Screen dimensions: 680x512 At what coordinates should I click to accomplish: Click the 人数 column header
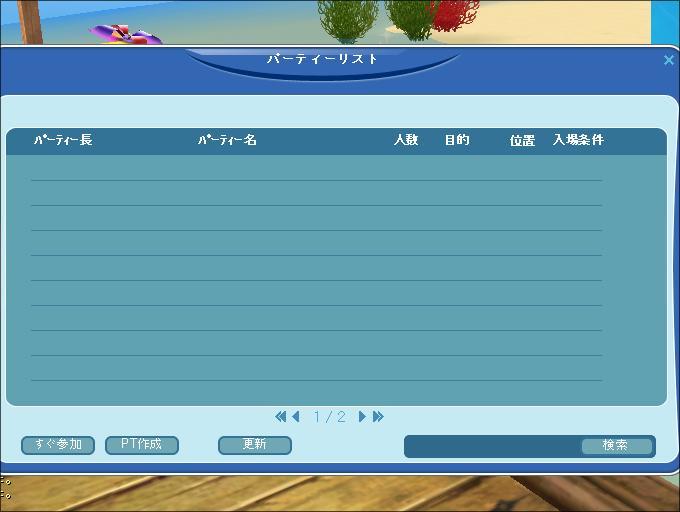point(406,141)
